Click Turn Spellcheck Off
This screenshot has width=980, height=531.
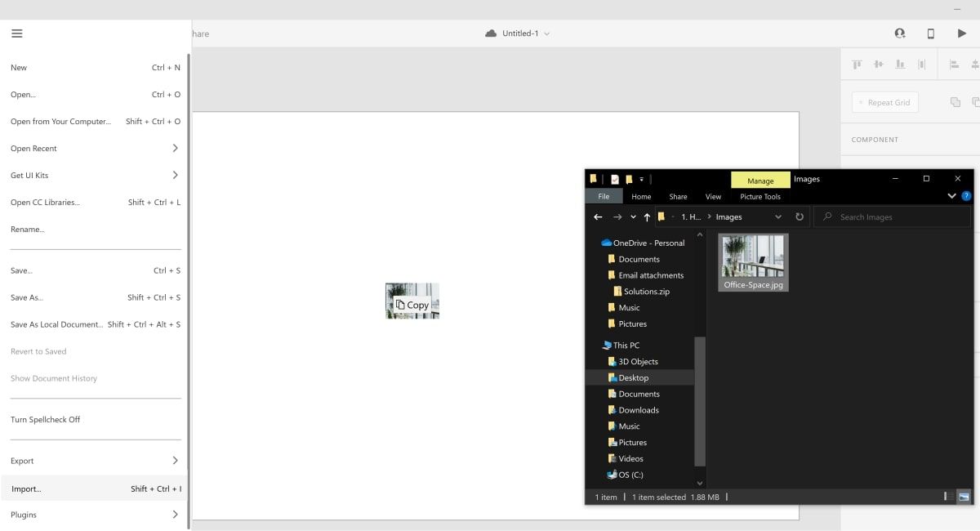click(45, 419)
